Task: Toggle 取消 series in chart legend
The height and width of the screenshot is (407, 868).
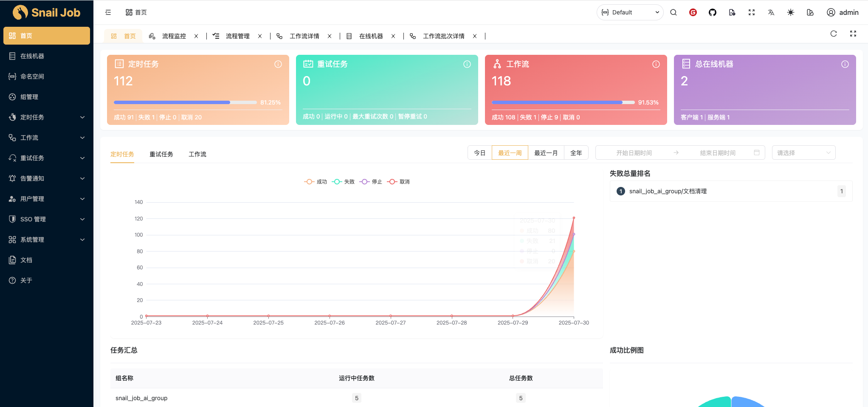Action: pos(398,182)
